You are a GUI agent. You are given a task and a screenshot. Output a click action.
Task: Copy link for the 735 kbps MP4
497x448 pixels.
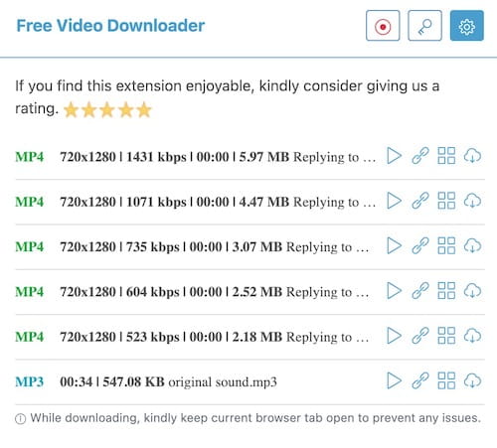point(420,245)
